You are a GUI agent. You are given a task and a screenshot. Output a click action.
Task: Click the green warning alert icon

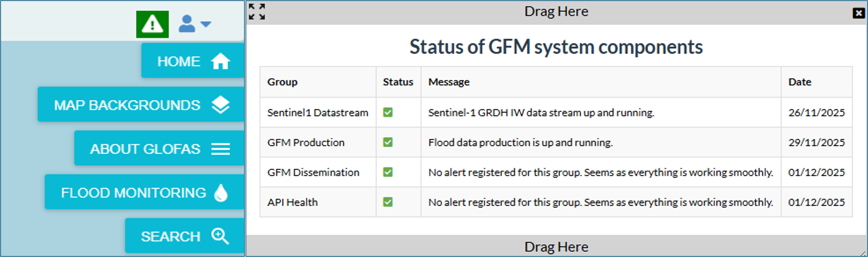click(x=152, y=24)
